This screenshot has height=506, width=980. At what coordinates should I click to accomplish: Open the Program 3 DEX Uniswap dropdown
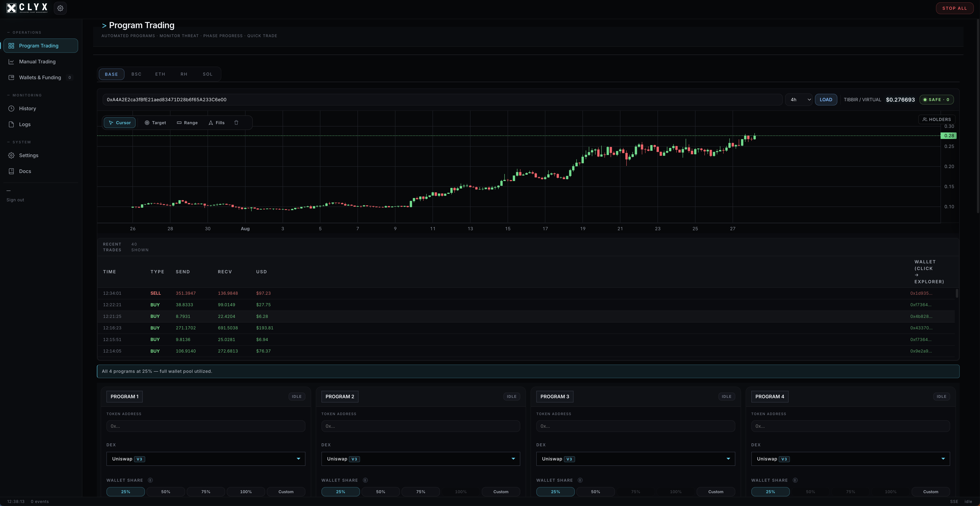[636, 459]
